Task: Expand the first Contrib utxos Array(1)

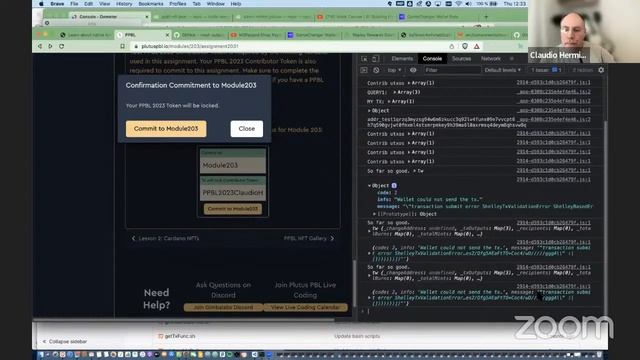Action: tap(421, 83)
